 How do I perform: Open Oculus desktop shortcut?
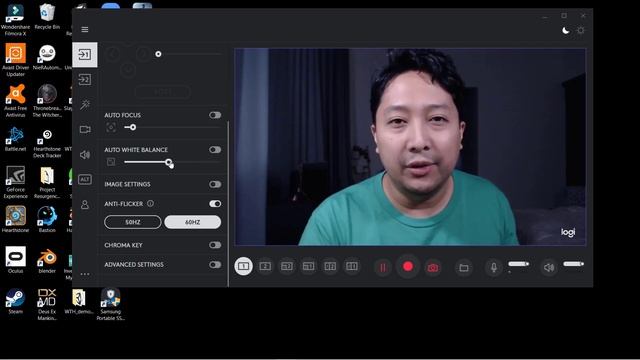(16, 260)
